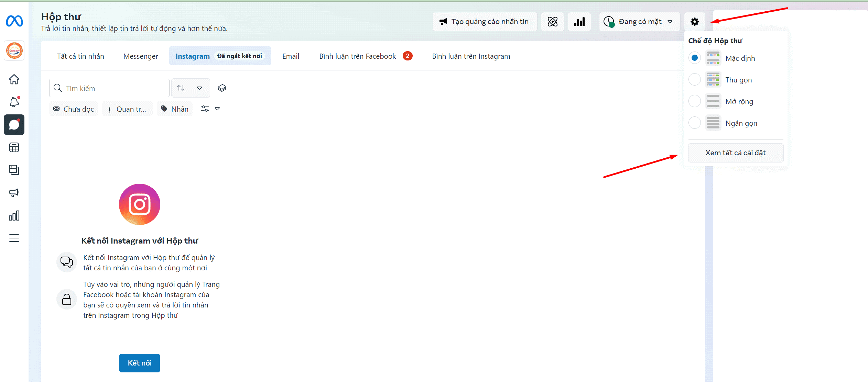Open the sort order dropdown arrow
Image resolution: width=868 pixels, height=382 pixels.
tap(199, 88)
